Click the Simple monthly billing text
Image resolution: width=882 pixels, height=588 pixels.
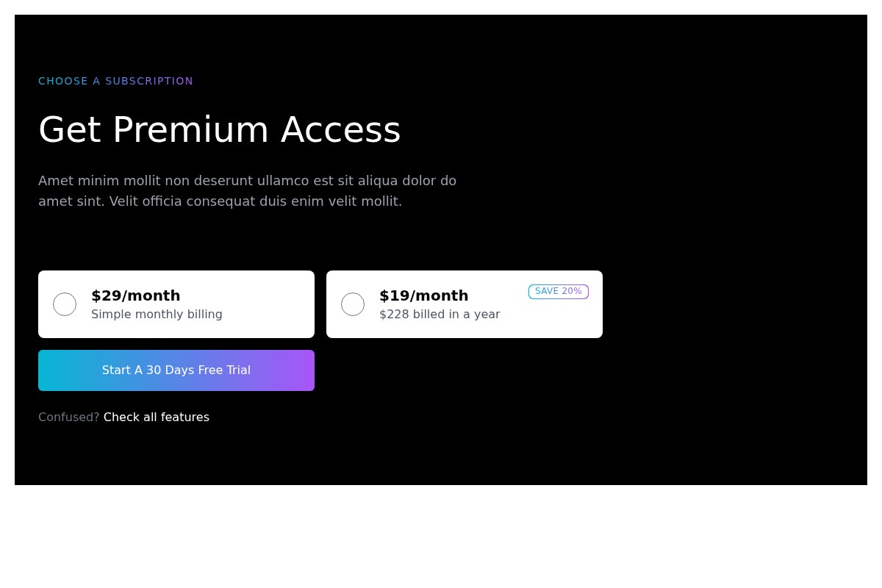[x=157, y=315]
